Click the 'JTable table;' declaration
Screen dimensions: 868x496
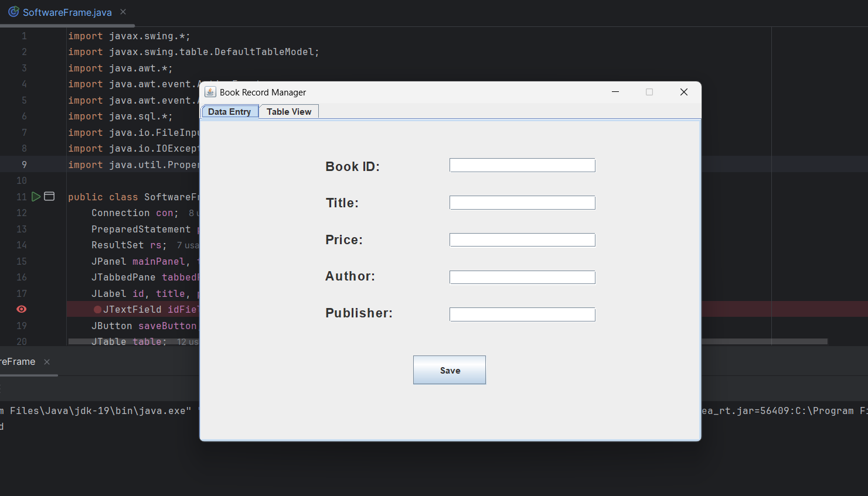(129, 341)
